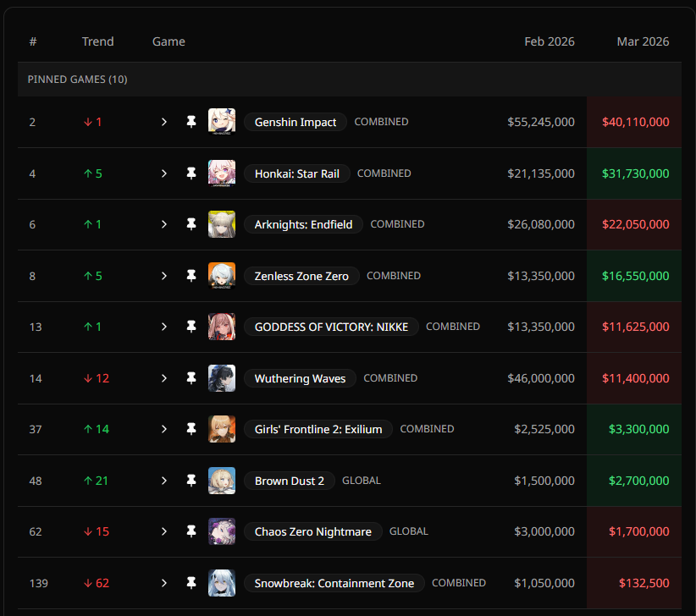The image size is (696, 616).
Task: Open the Arknights: Endfield name pill
Action: coord(304,224)
